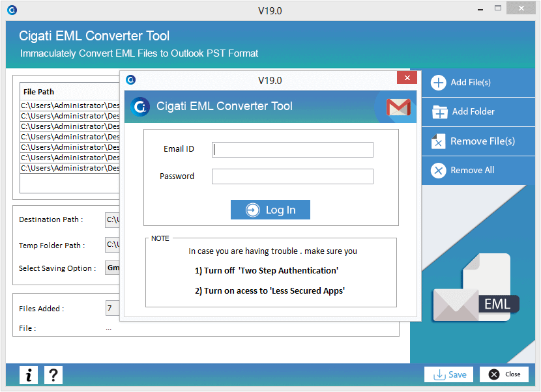Click the 'Two Step Authentication' note line
The height and width of the screenshot is (392, 541).
pos(267,271)
